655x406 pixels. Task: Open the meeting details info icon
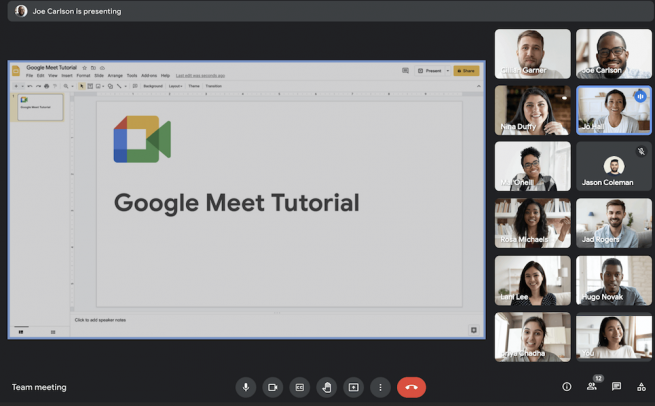pos(566,387)
